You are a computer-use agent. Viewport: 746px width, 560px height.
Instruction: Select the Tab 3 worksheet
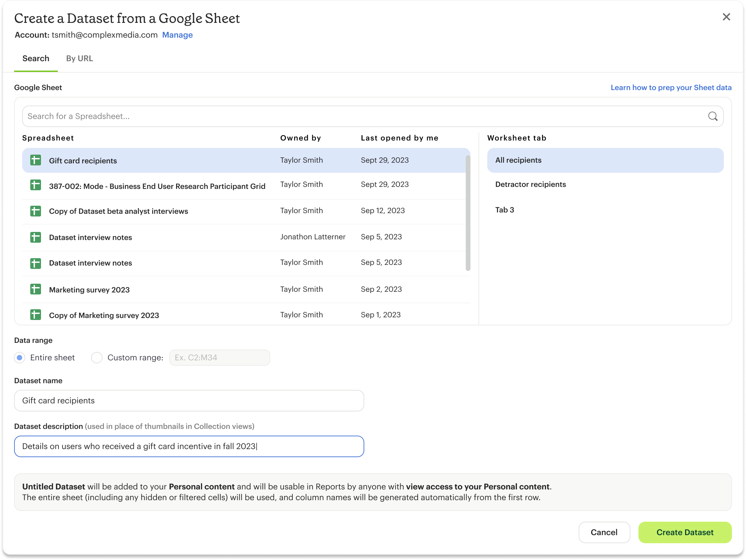[504, 210]
